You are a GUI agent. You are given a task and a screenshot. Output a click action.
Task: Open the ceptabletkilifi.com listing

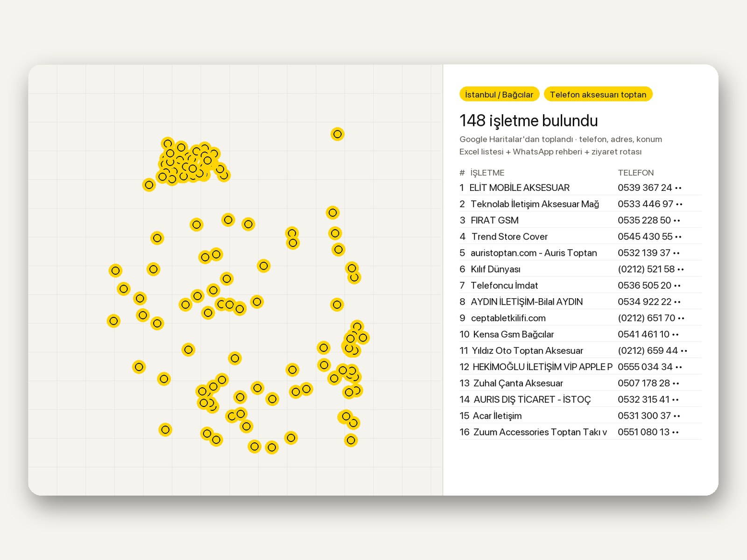click(580, 318)
